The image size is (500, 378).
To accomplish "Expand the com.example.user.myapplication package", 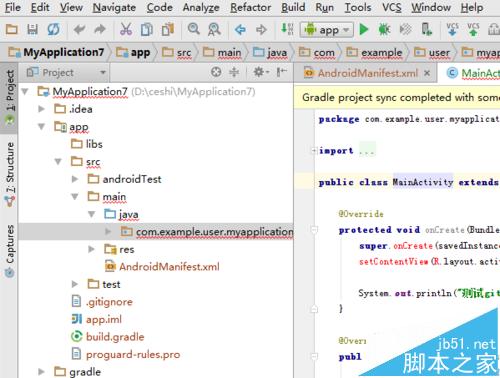I will tap(108, 231).
